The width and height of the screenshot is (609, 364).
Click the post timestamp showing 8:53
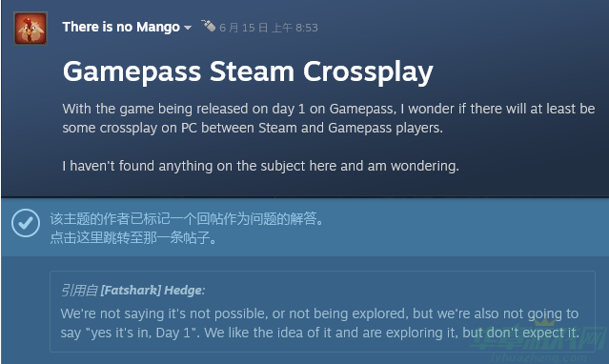[x=269, y=28]
